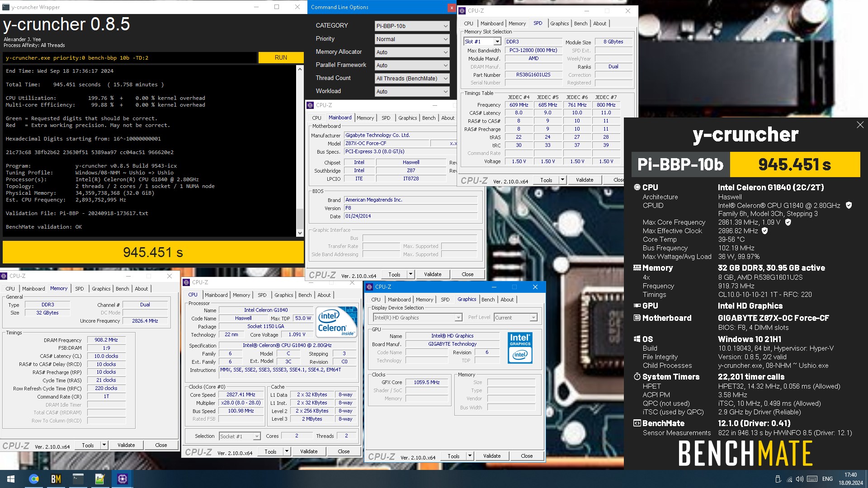Open Chrome from the taskbar
The height and width of the screenshot is (488, 868).
point(34,479)
